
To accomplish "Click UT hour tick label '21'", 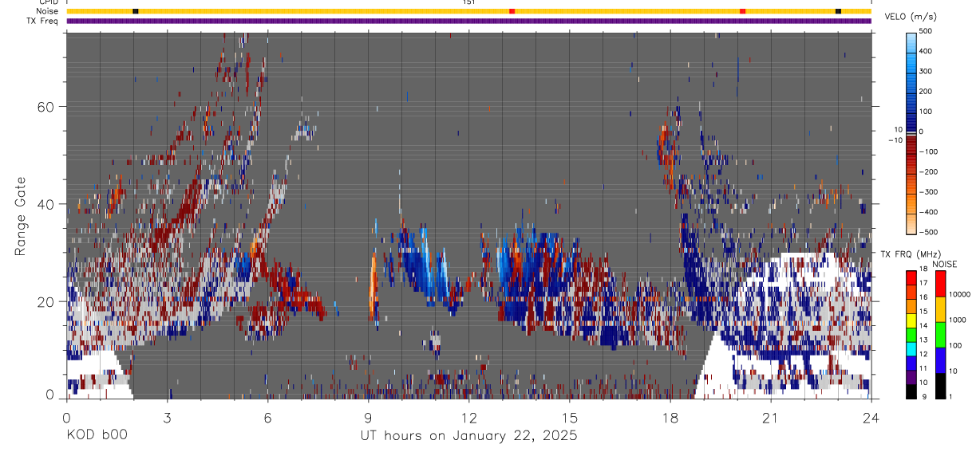I will 771,418.
